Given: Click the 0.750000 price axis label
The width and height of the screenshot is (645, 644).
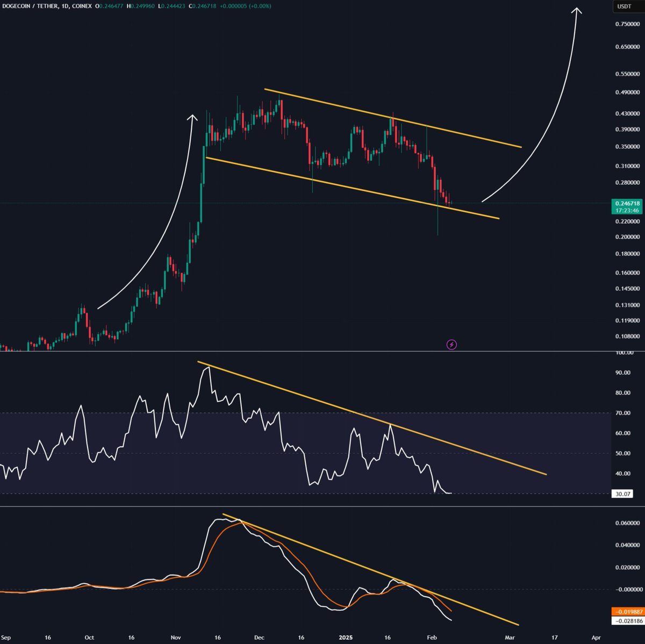Looking at the screenshot, I should coord(628,24).
